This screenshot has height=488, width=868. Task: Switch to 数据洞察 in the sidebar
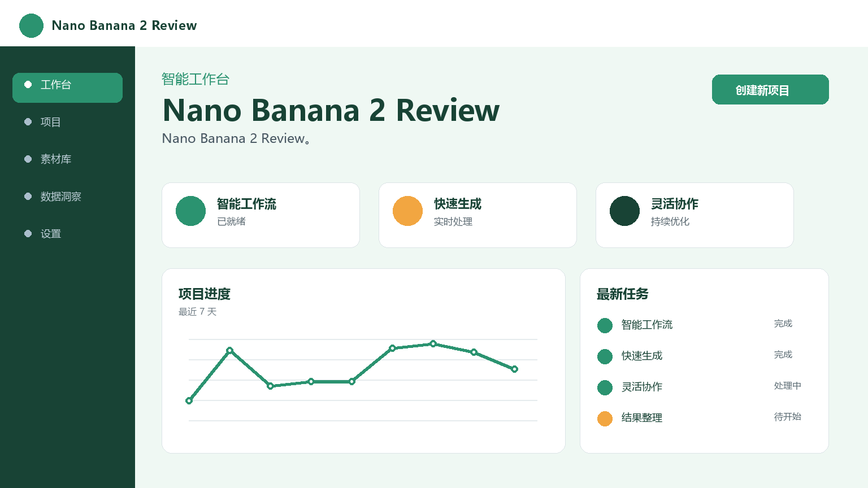(67, 197)
